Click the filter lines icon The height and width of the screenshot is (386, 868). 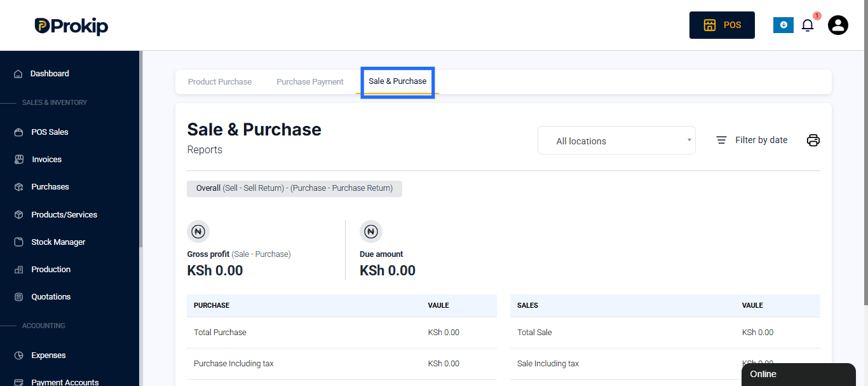(721, 140)
